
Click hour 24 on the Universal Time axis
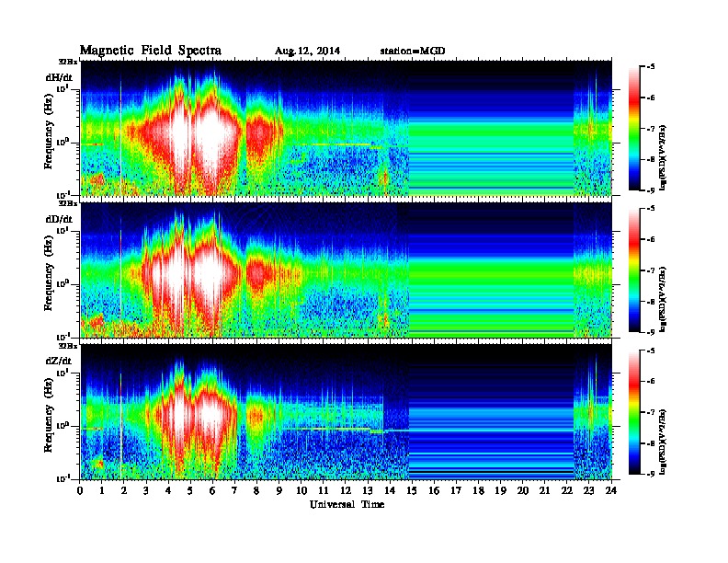[x=611, y=490]
